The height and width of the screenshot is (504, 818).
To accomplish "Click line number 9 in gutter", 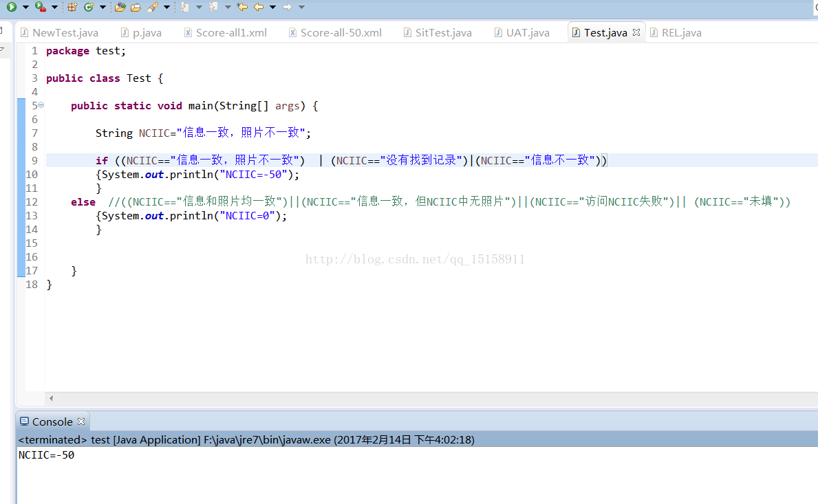I will pyautogui.click(x=34, y=160).
